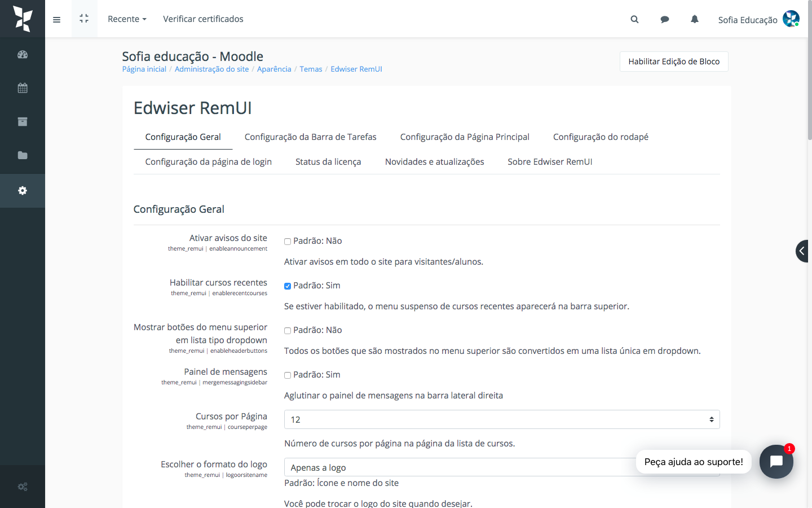Click the bottom gears icon in sidebar
The height and width of the screenshot is (508, 812).
[x=23, y=487]
